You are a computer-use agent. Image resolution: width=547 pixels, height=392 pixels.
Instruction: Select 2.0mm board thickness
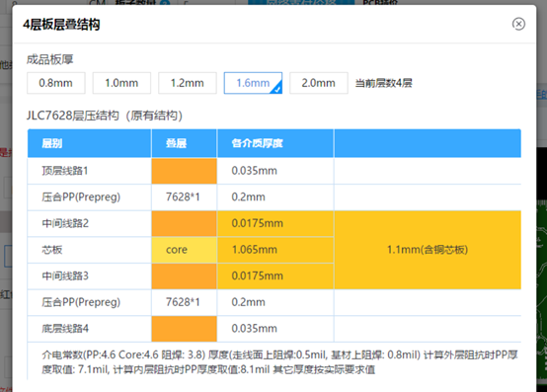coord(319,83)
